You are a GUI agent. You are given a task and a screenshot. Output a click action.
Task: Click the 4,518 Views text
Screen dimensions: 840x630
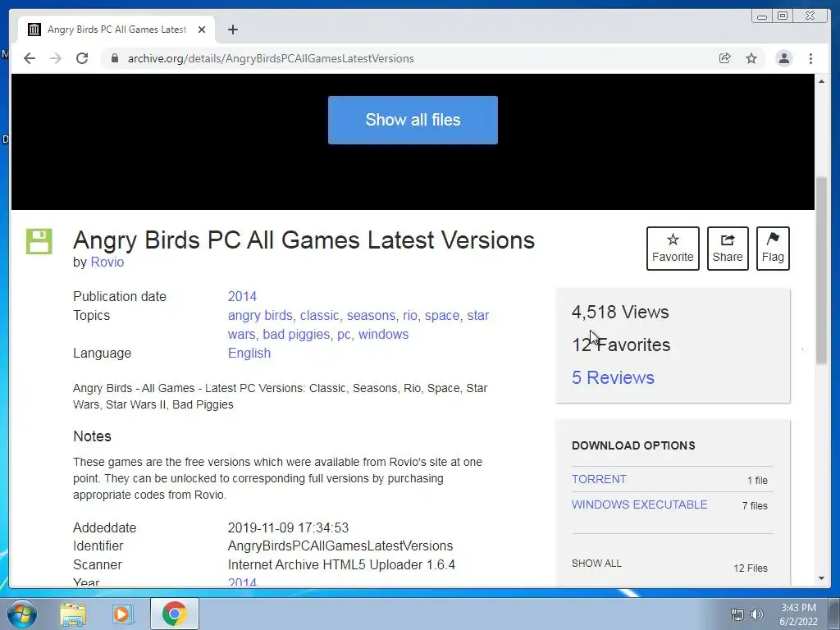(620, 312)
